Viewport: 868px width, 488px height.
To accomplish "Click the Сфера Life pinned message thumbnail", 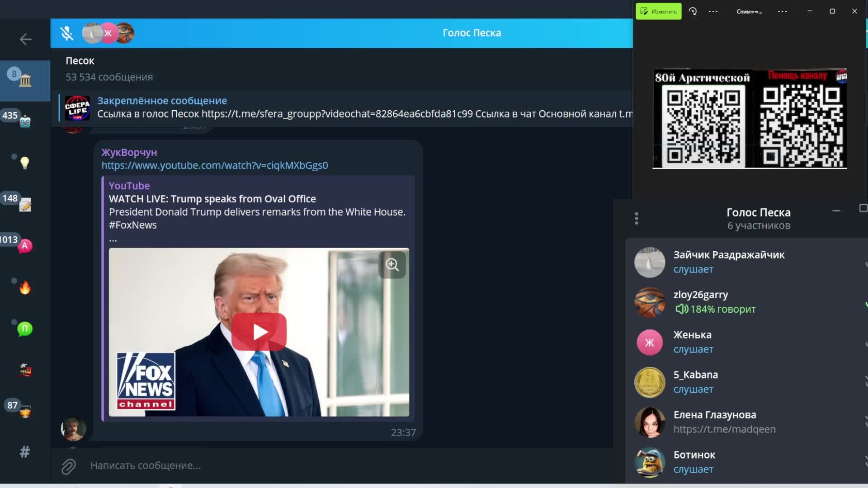I will point(77,108).
